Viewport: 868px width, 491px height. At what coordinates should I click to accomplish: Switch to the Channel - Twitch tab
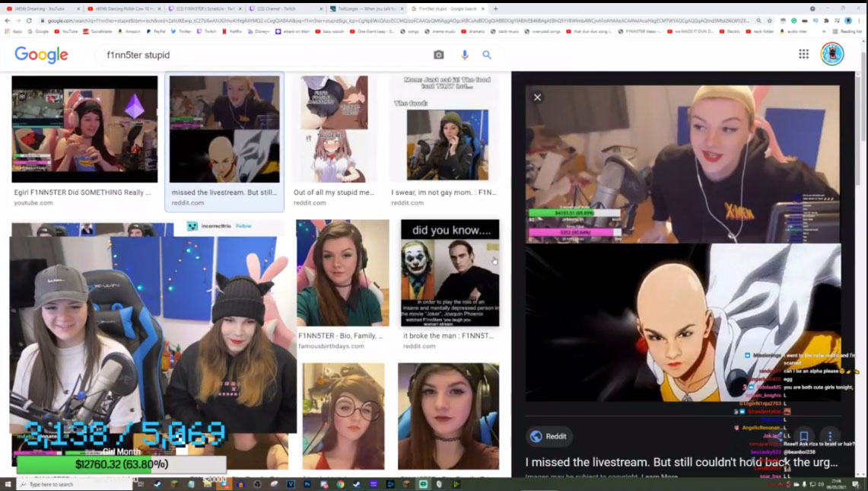point(286,9)
